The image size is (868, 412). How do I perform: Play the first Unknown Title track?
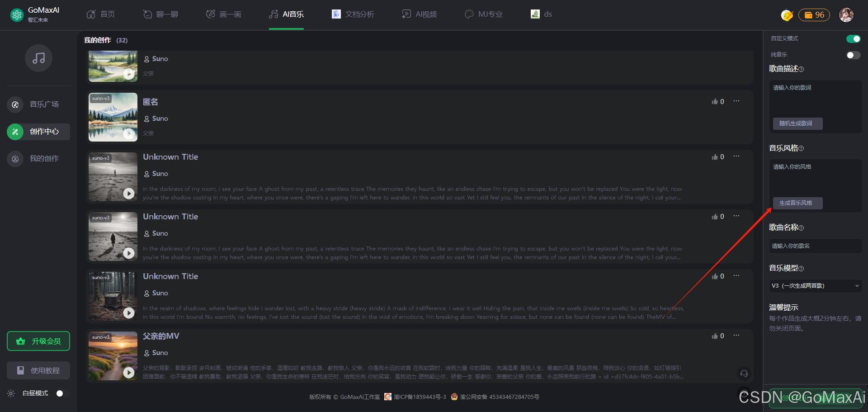129,194
